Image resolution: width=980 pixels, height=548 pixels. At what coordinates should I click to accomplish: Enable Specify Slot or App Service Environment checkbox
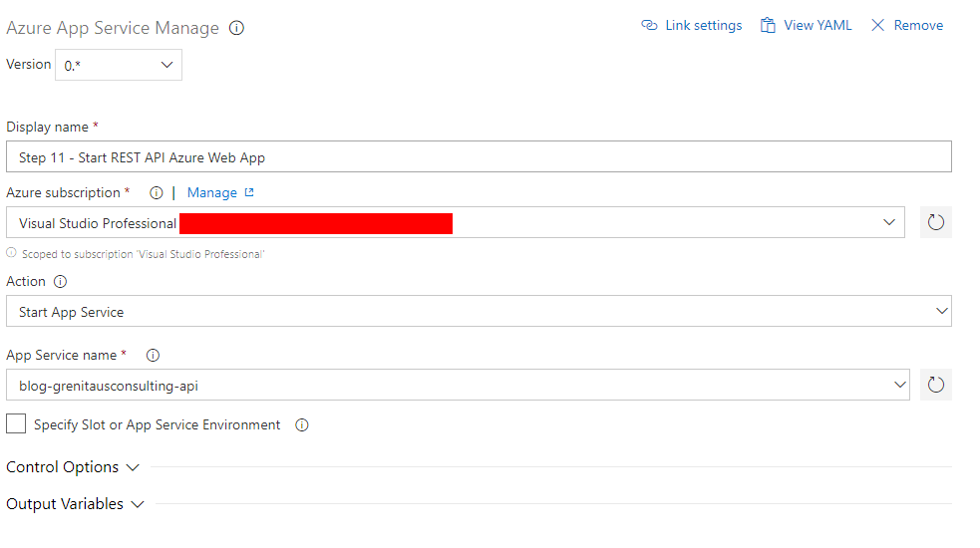pos(16,423)
